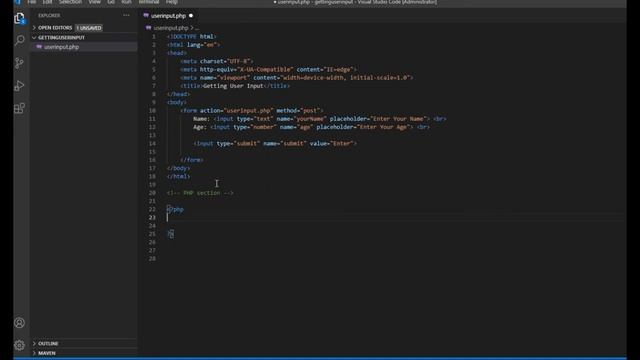Viewport: 640px width, 360px height.
Task: Open the Run menu
Action: point(127,2)
